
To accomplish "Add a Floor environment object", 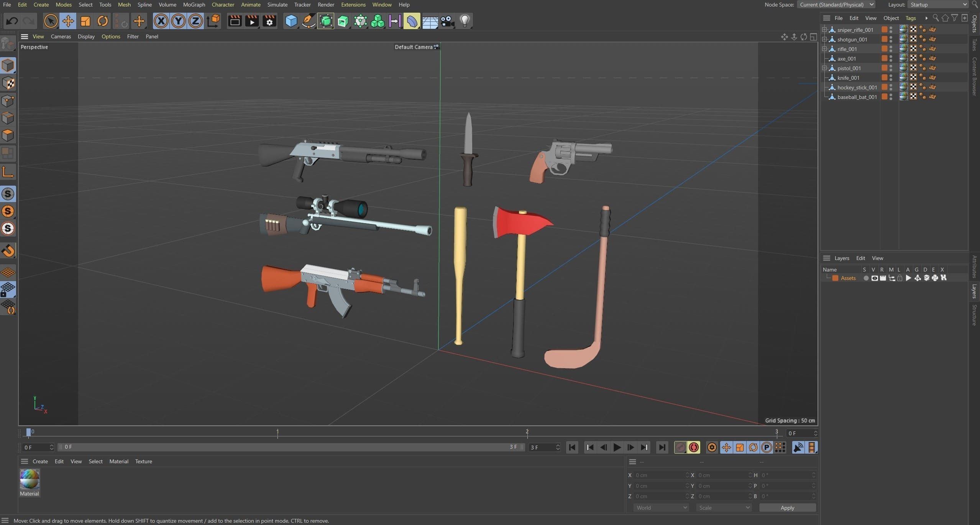I will pos(430,21).
